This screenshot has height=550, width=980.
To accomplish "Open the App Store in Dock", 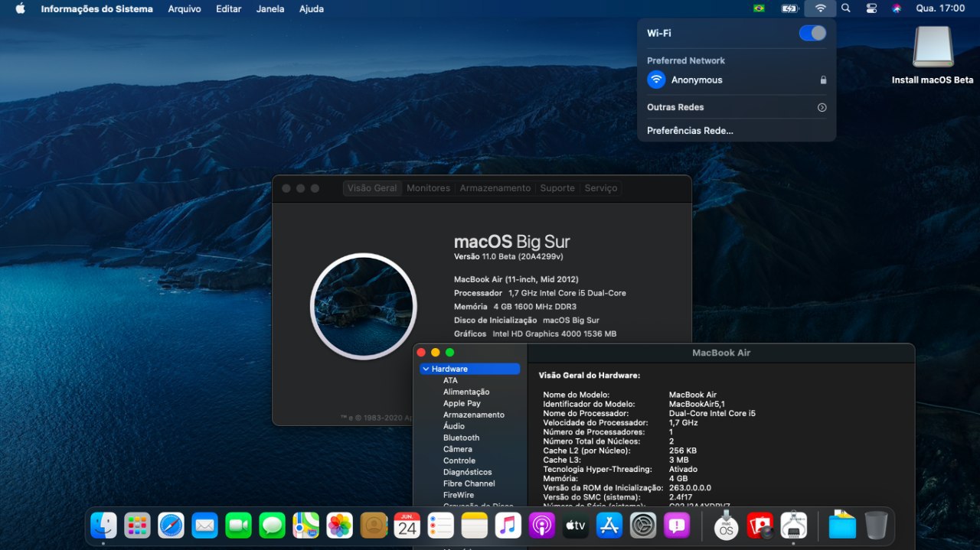I will tap(609, 526).
